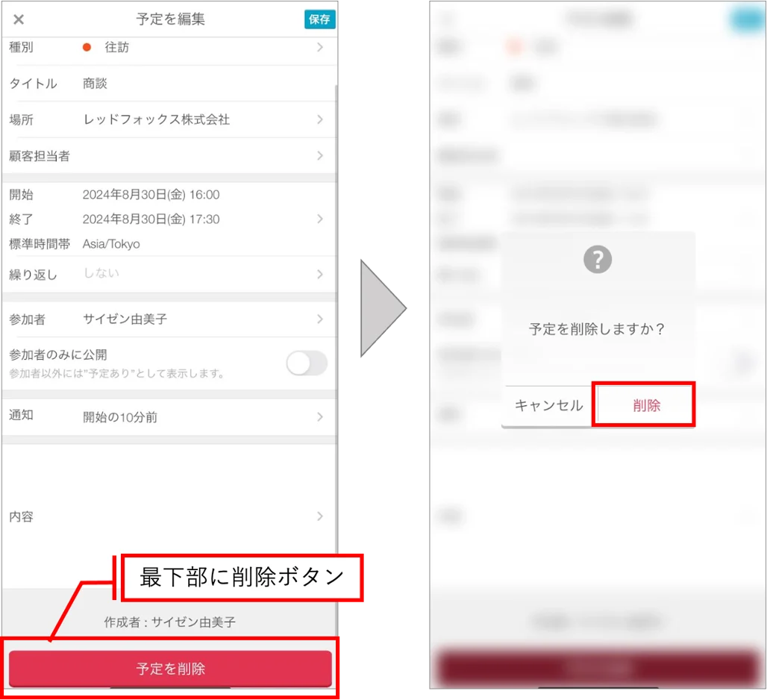Choose キャンセル in delete dialog
The width and height of the screenshot is (767, 700).
[x=548, y=405]
